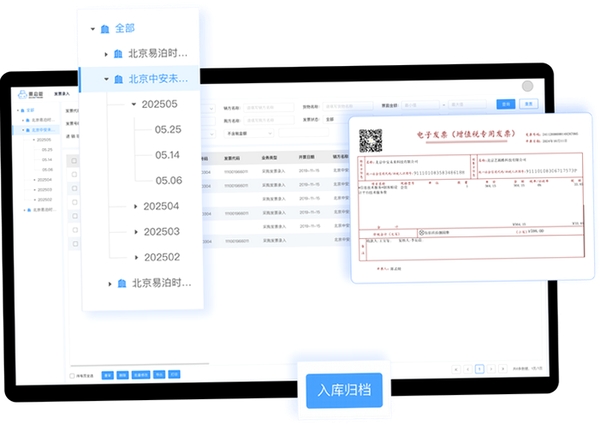The image size is (600, 424).
Task: Click the 购方名称 input field
Action: point(269,121)
